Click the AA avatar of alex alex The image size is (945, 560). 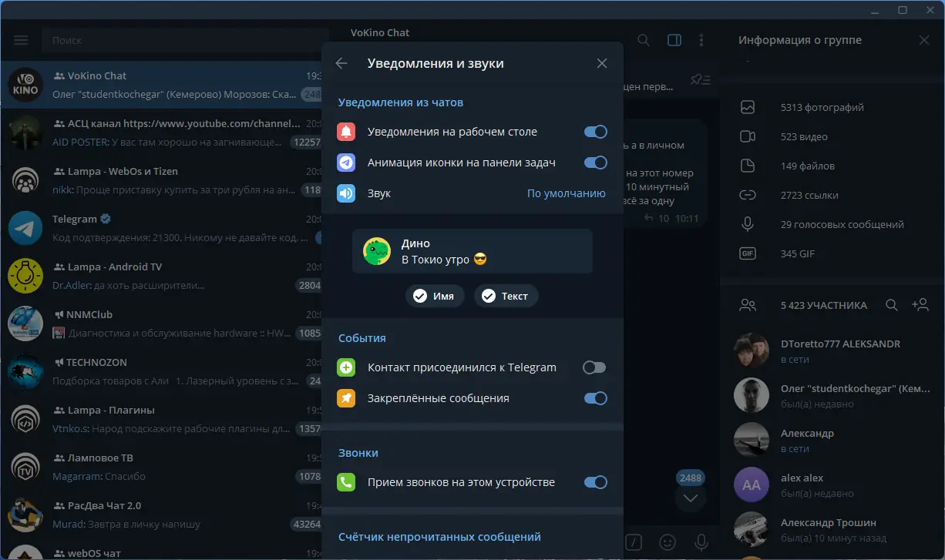[x=751, y=485]
